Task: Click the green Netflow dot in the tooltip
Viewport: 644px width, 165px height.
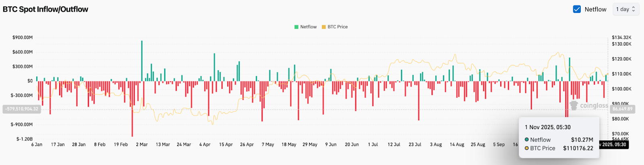Action: [x=526, y=140]
